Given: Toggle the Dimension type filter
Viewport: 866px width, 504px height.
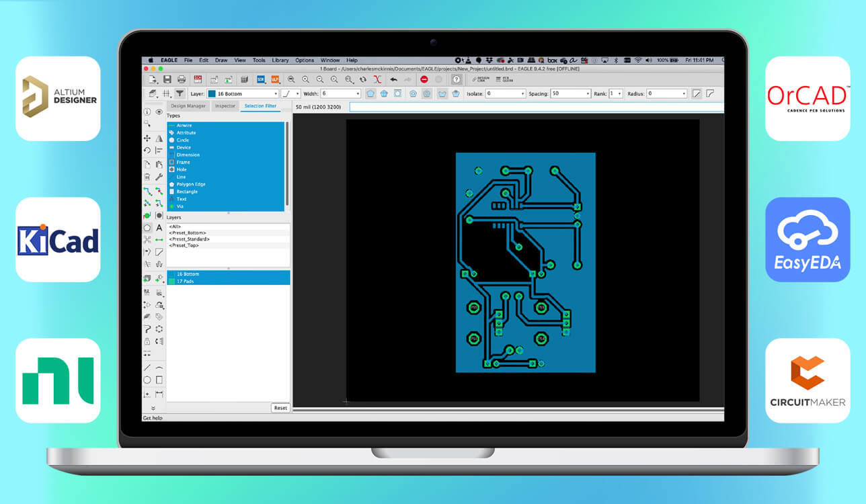Looking at the screenshot, I should pyautogui.click(x=226, y=155).
